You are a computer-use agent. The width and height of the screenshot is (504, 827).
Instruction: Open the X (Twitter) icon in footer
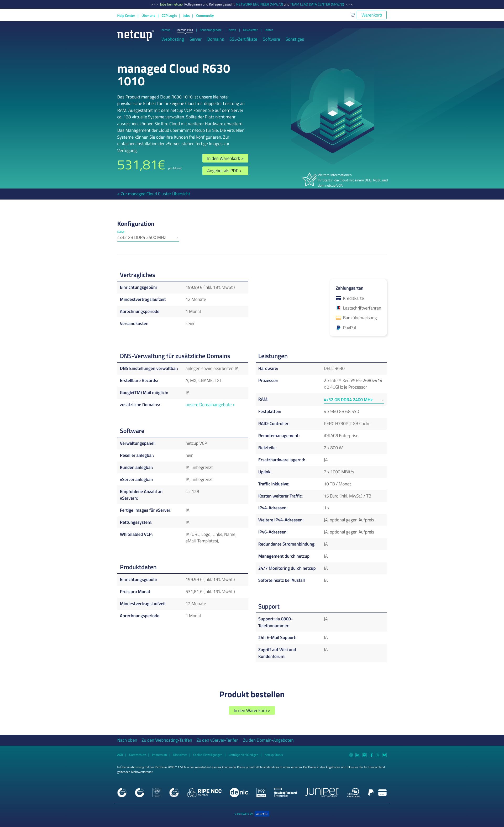point(378,755)
